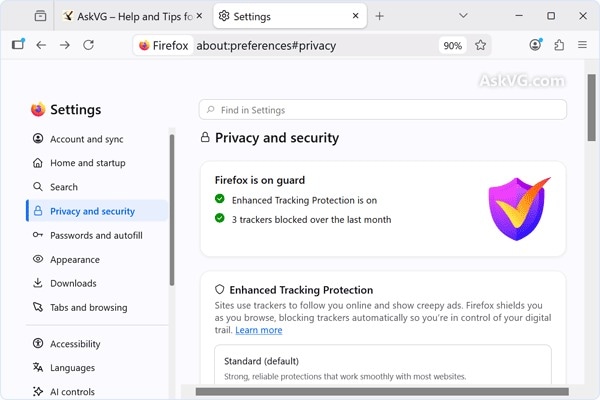Click the Languages translate icon
This screenshot has width=600, height=400.
click(38, 367)
